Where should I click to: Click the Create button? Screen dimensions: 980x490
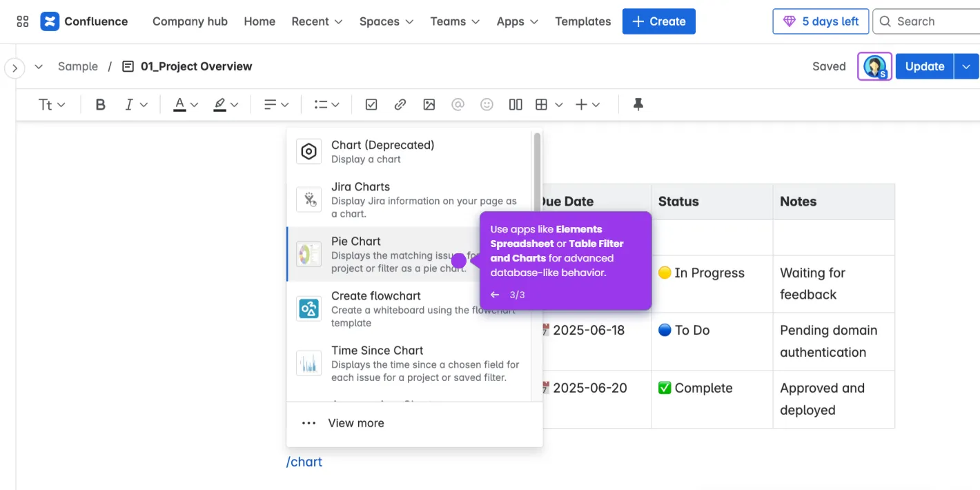[658, 21]
